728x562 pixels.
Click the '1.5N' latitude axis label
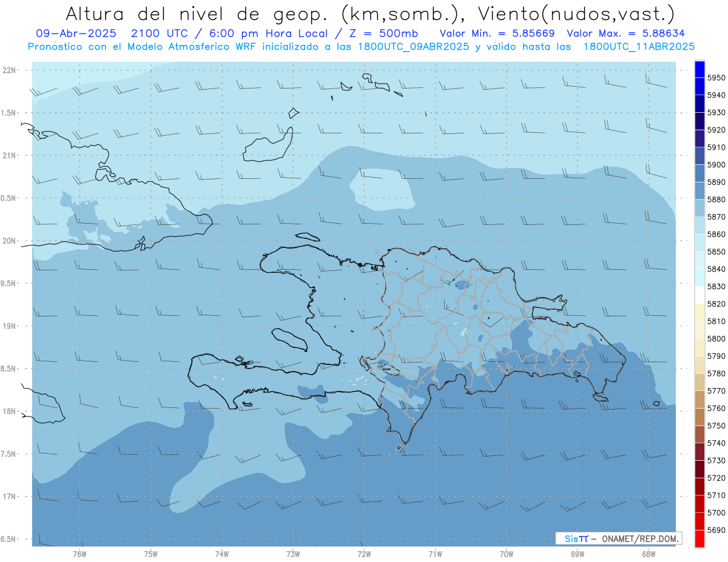[9, 113]
